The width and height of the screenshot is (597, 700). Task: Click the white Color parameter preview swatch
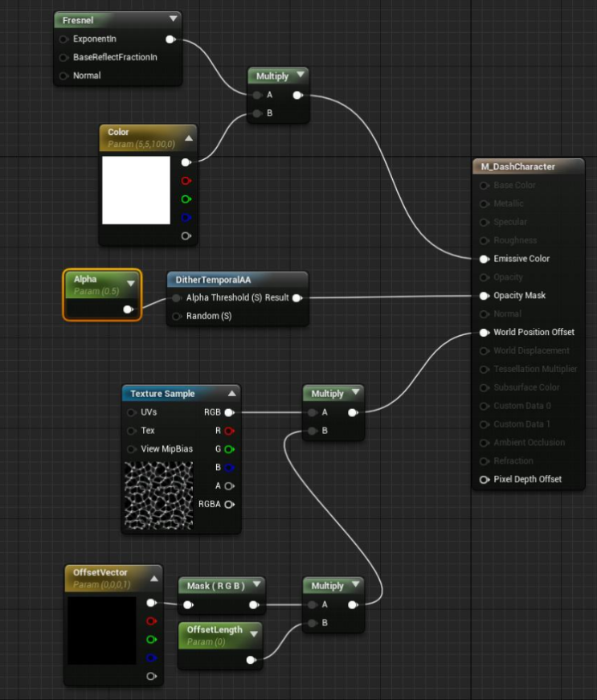coord(137,190)
